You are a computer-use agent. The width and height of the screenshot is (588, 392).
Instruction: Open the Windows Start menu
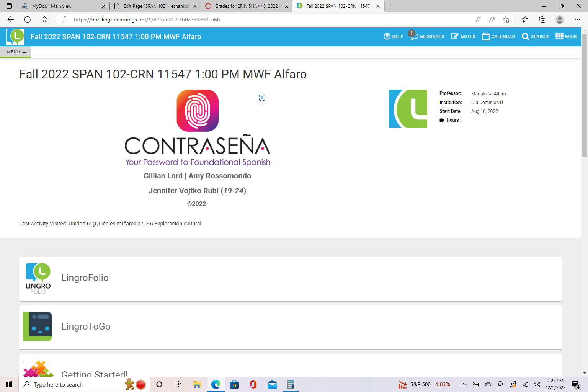pos(9,384)
